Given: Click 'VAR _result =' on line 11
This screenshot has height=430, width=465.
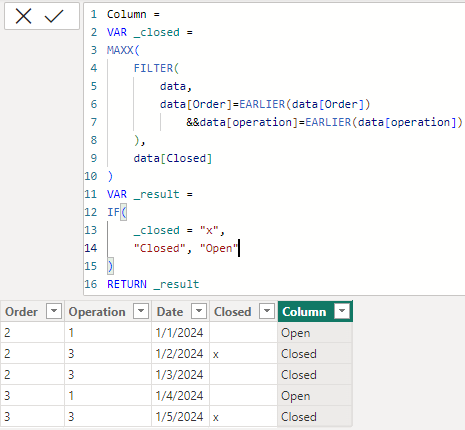Looking at the screenshot, I should click(150, 194).
